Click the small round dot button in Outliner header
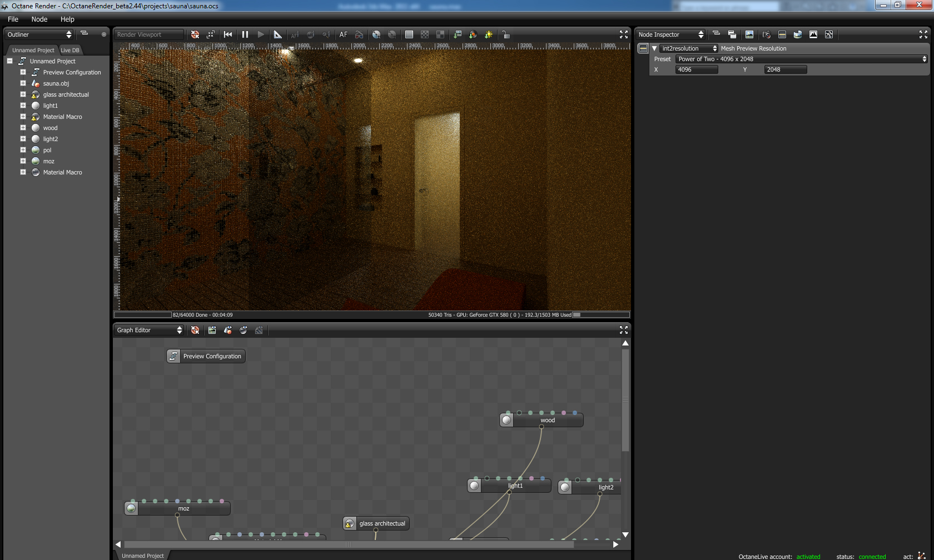The height and width of the screenshot is (560, 934). 104,34
